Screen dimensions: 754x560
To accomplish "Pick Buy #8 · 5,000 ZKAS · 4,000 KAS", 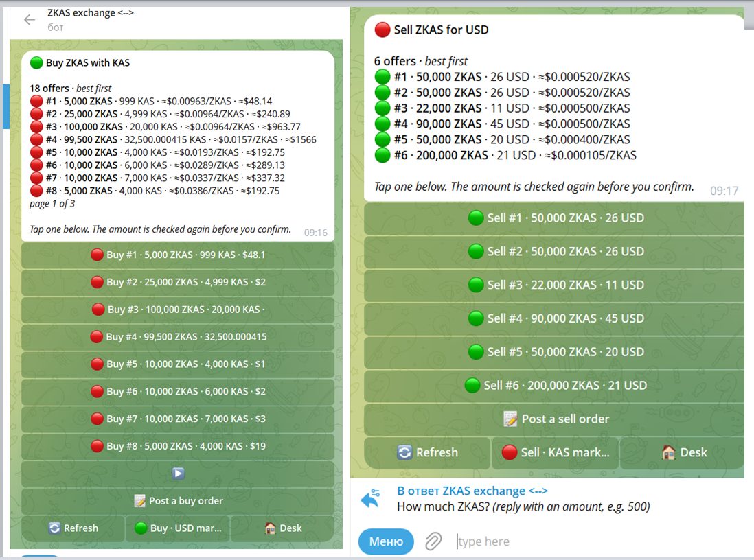I will tap(178, 446).
